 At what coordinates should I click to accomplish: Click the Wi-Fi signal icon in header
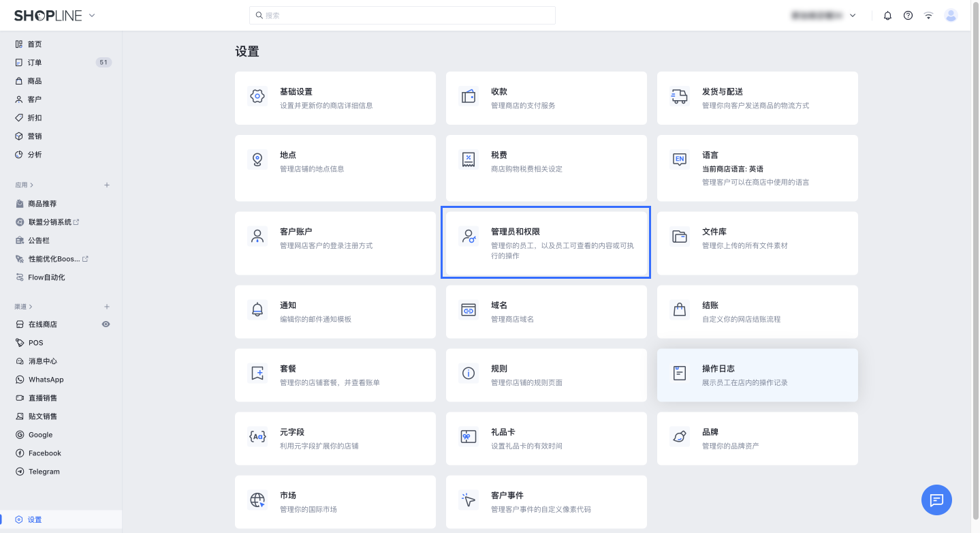point(928,16)
